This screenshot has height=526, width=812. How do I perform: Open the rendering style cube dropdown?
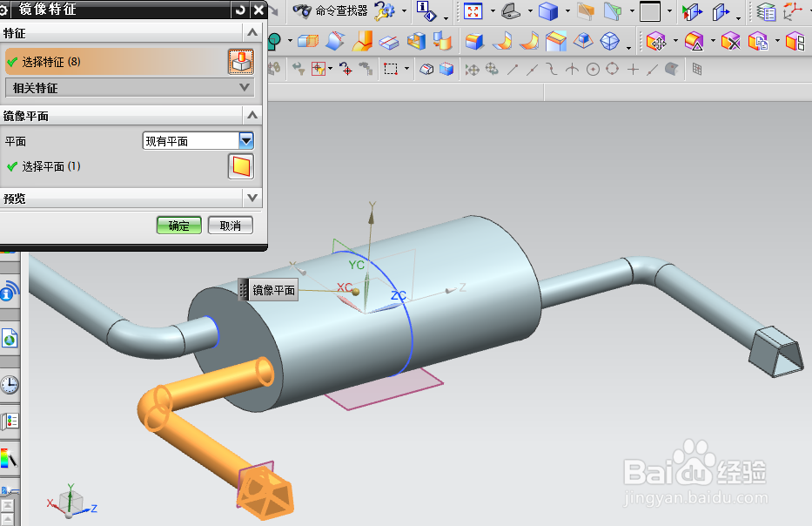567,10
